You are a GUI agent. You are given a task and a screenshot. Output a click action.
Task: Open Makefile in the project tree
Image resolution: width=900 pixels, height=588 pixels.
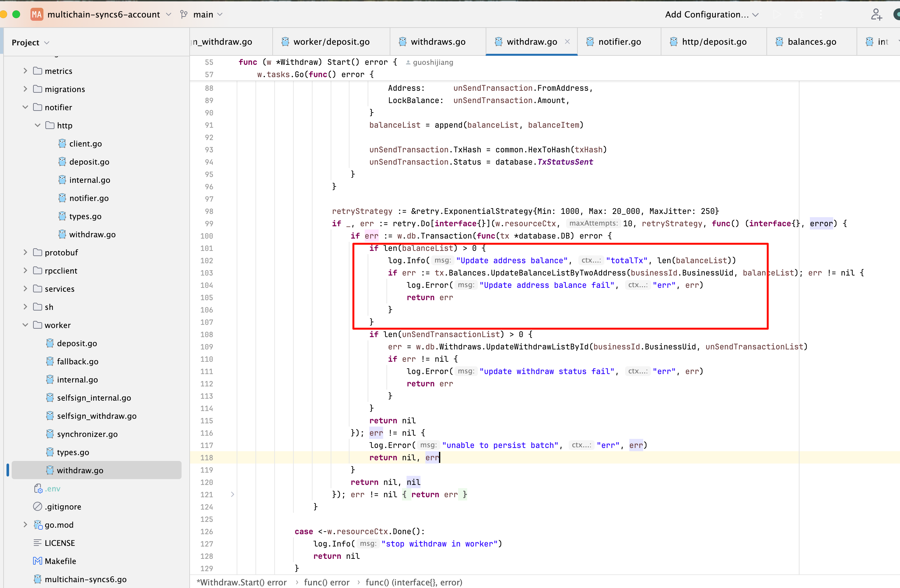point(60,561)
